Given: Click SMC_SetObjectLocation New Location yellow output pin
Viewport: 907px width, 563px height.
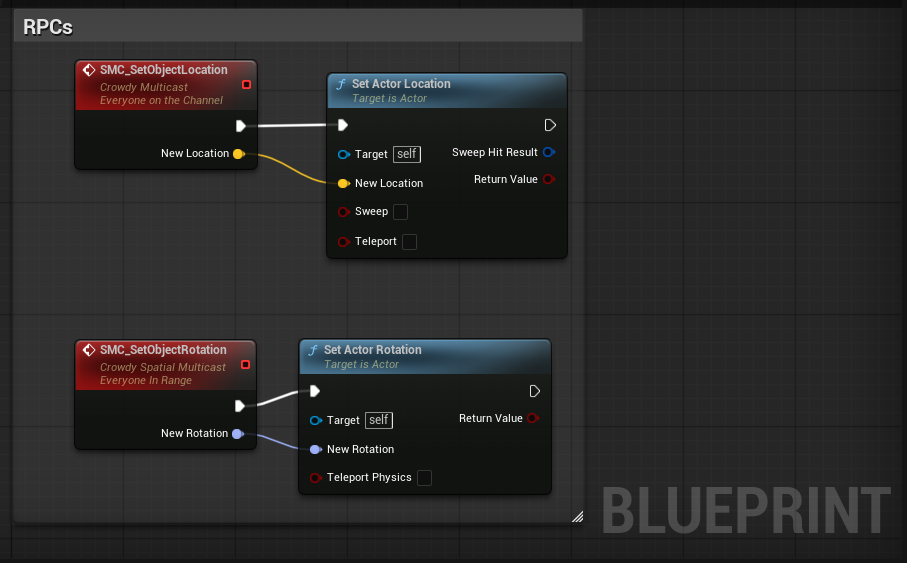Looking at the screenshot, I should click(x=238, y=154).
